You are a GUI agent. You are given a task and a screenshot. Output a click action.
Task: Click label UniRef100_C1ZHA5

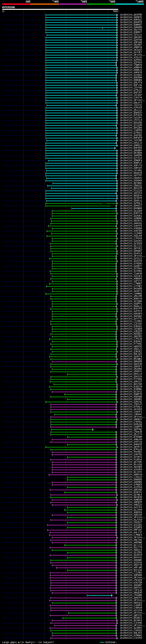131,233
